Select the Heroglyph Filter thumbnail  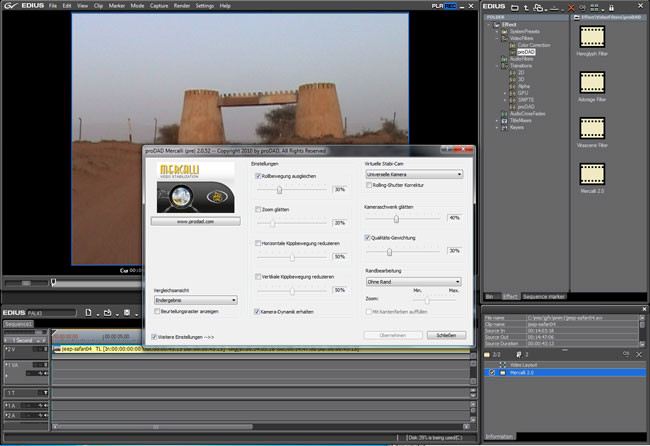tap(592, 36)
